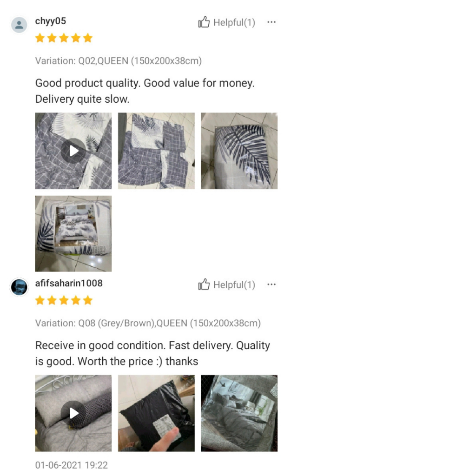Open three-dot menu for afifsaharin1008's review
The width and height of the screenshot is (476, 476).
271,284
